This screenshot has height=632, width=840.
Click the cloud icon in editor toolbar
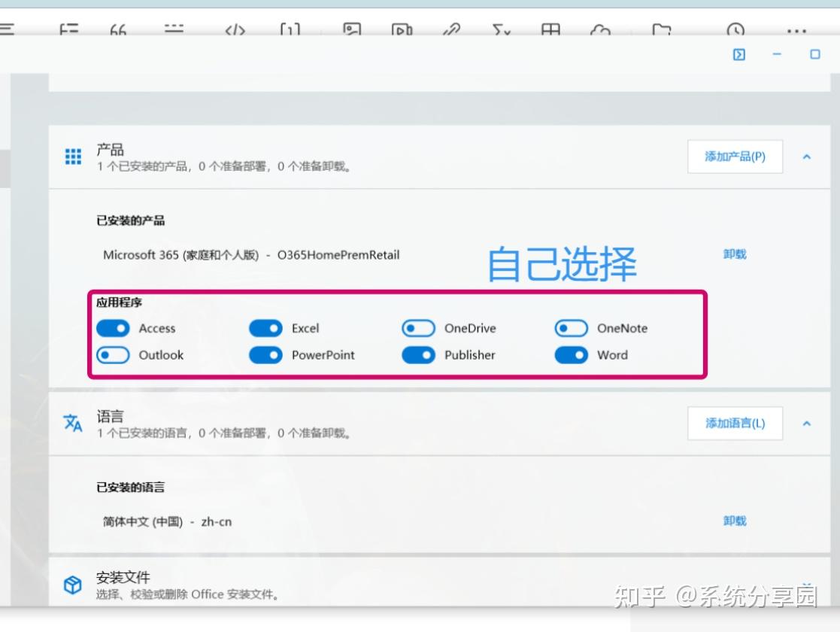click(600, 30)
